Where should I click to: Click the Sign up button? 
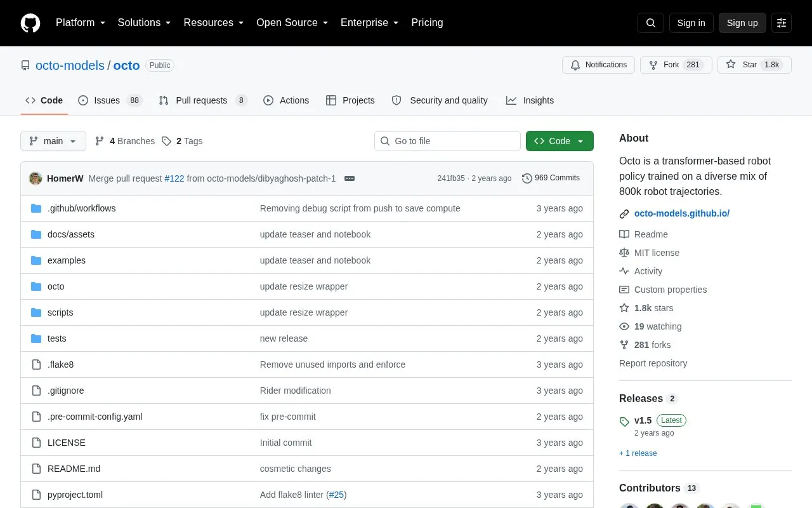pyautogui.click(x=742, y=23)
